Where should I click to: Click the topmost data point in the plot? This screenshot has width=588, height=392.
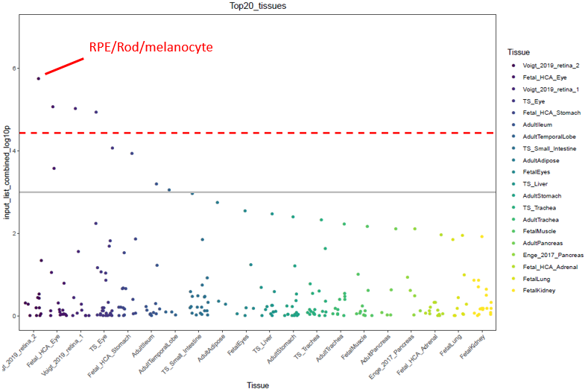(39, 78)
